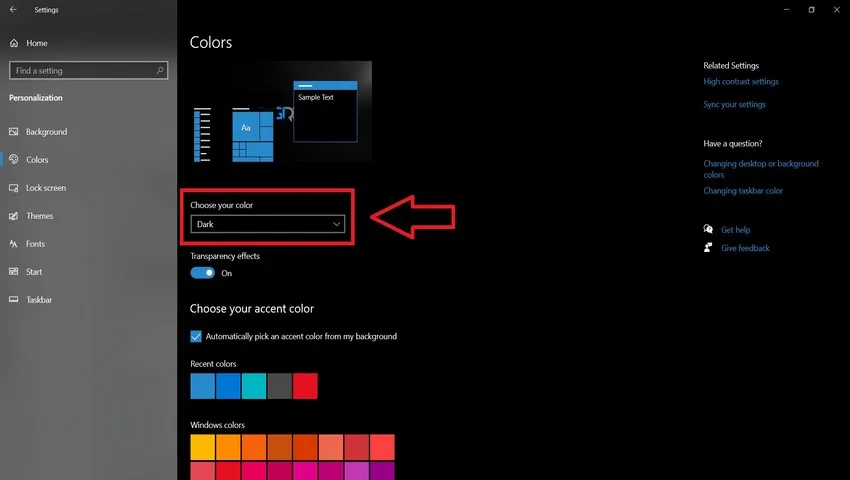The width and height of the screenshot is (850, 480).
Task: Select Colors in Personalization menu
Action: 37,159
